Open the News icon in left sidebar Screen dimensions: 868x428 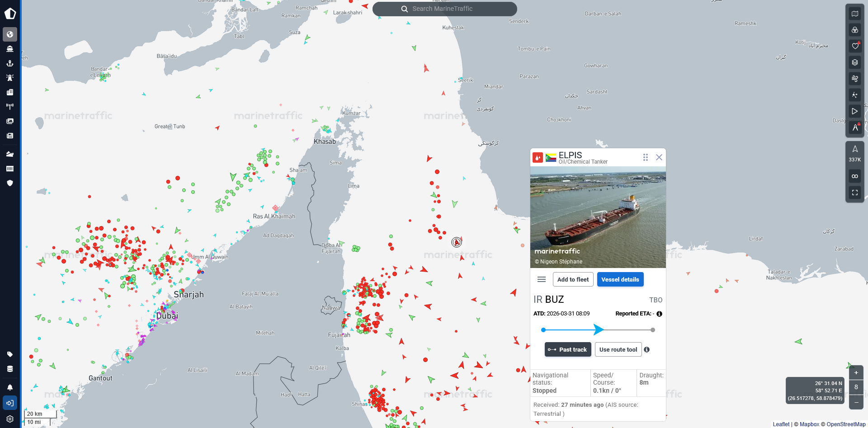click(10, 136)
